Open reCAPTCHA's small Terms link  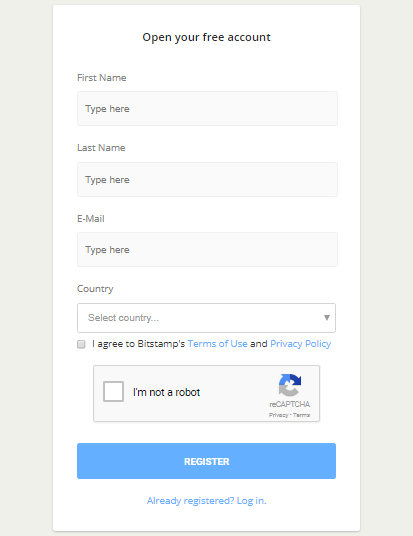301,415
